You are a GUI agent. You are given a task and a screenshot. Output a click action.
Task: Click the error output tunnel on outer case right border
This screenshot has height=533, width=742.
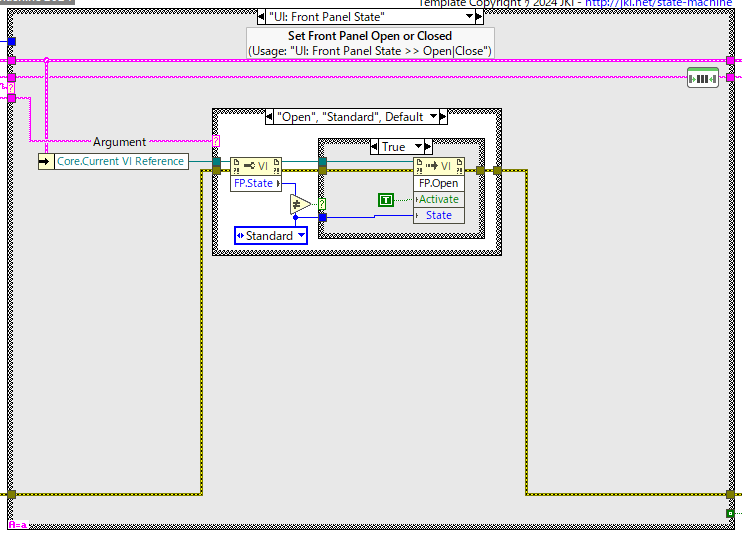[x=730, y=495]
